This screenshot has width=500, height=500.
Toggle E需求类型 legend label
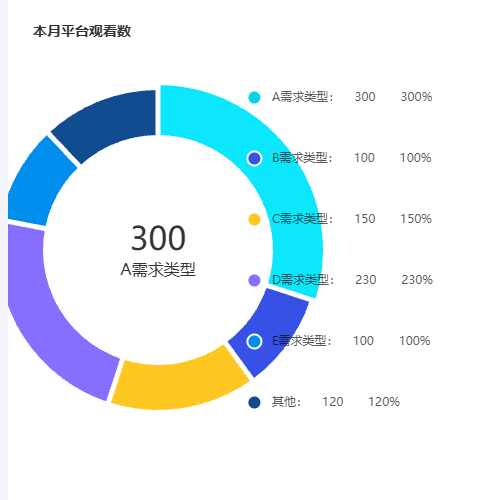tap(302, 341)
